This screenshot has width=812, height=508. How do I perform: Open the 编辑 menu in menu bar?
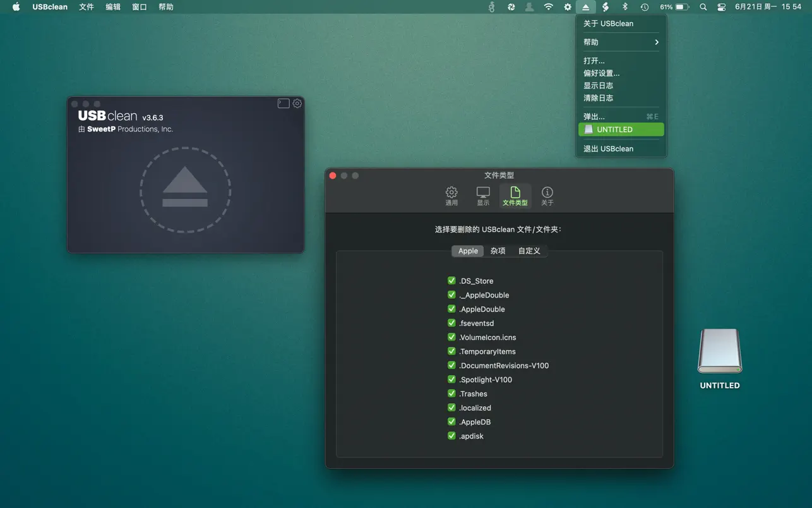113,7
